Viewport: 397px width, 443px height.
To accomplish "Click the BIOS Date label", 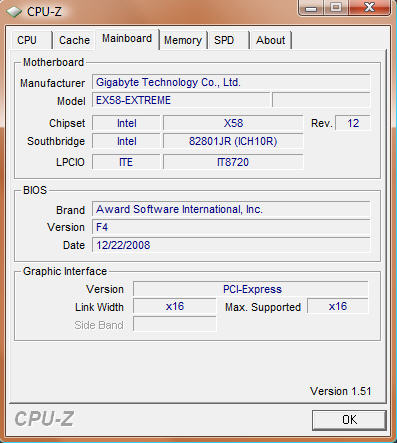I will tap(74, 245).
